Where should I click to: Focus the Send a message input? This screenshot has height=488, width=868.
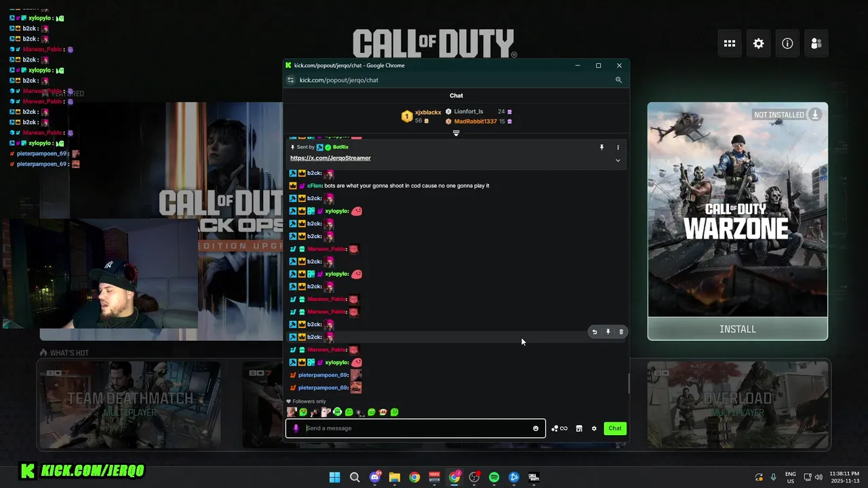point(416,428)
